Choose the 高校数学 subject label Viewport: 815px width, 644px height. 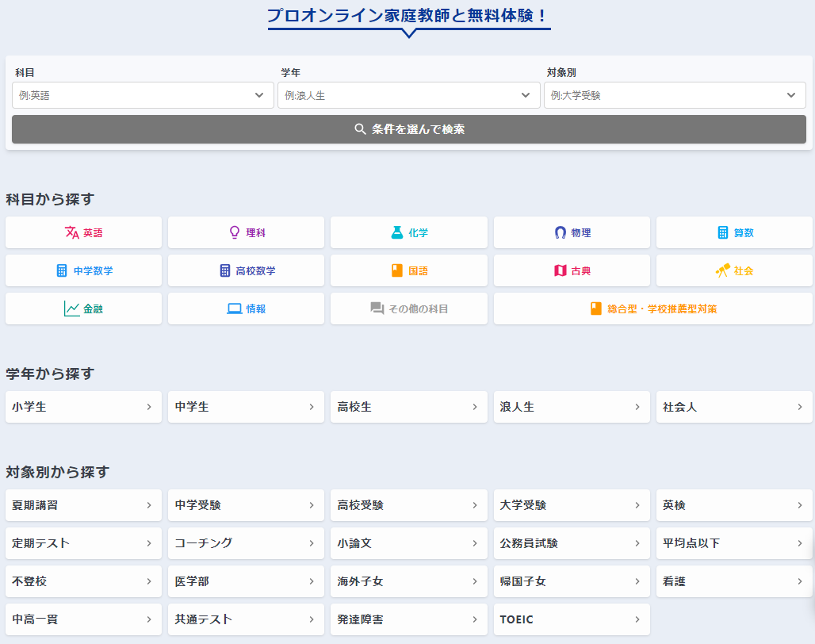click(256, 270)
